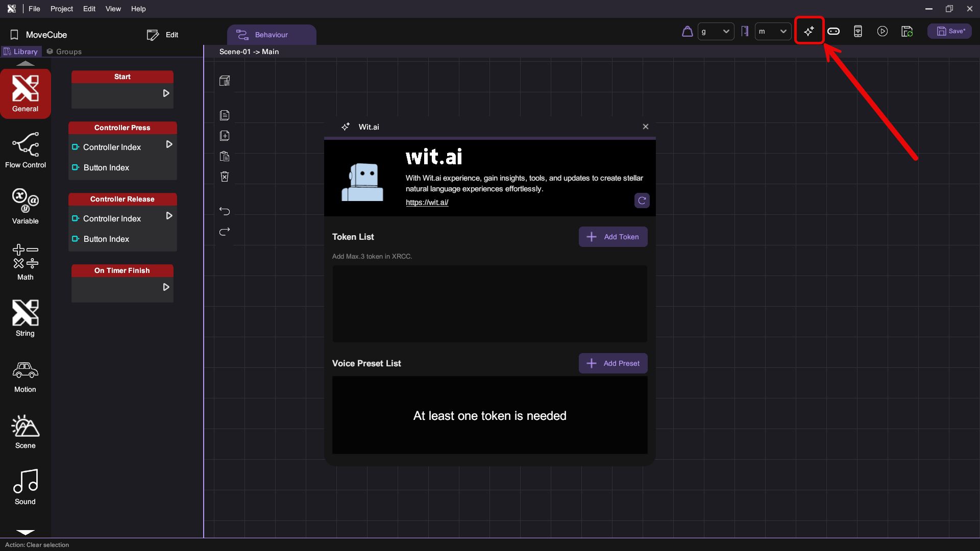Open the Project menu
The width and height of the screenshot is (980, 551).
click(x=61, y=9)
